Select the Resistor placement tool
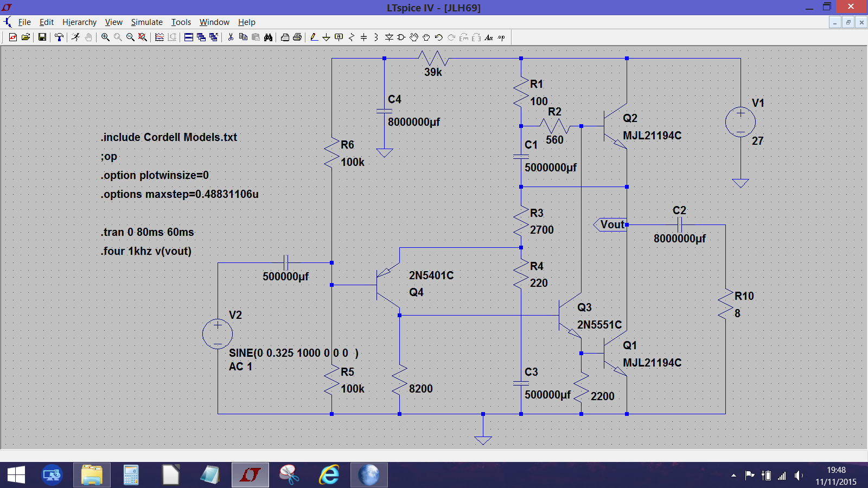This screenshot has height=488, width=868. click(x=352, y=37)
